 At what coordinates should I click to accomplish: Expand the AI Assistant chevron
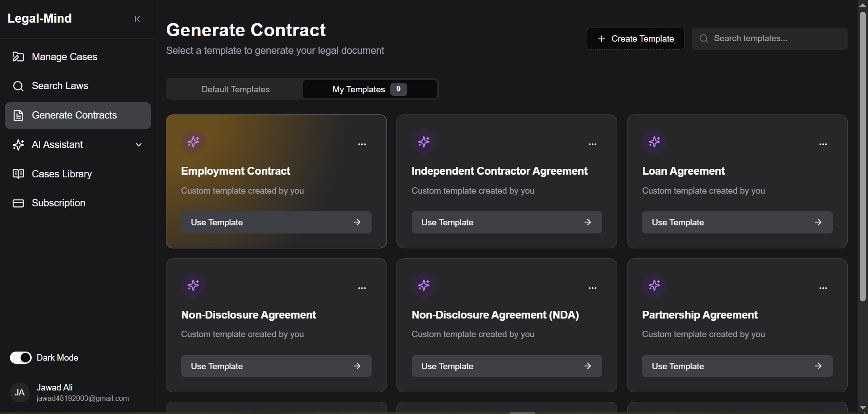[139, 145]
